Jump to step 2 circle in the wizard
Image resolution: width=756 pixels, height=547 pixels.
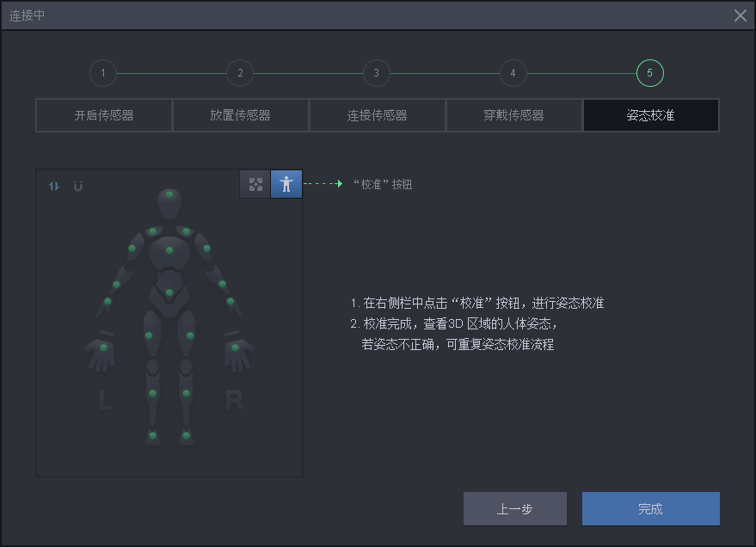click(x=240, y=73)
